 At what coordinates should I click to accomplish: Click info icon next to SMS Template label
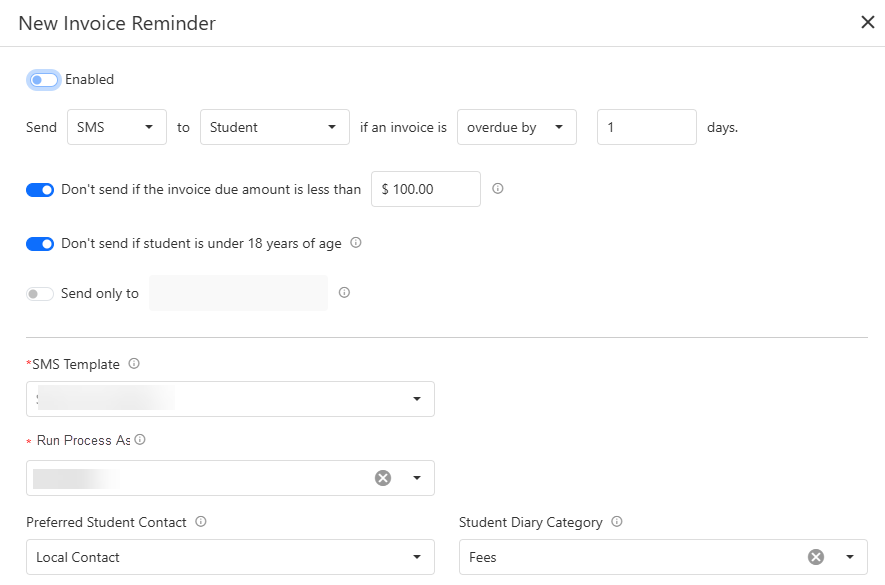[134, 364]
